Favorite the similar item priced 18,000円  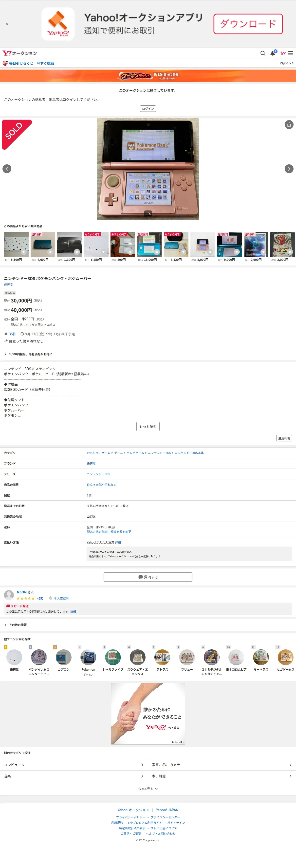coord(157,252)
